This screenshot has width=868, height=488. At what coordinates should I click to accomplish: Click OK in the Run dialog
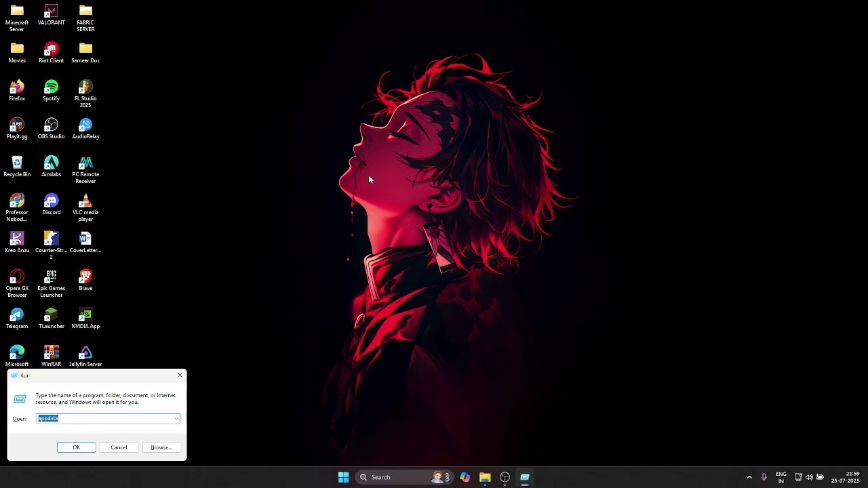point(77,447)
